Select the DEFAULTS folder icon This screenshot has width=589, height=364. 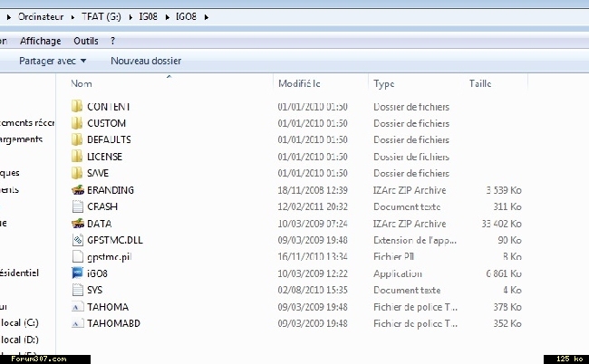[77, 139]
